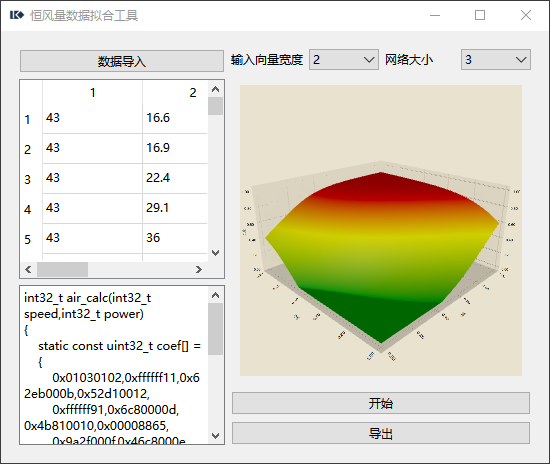Click the 43 cell in row 5
This screenshot has height=464, width=550.
(93, 238)
